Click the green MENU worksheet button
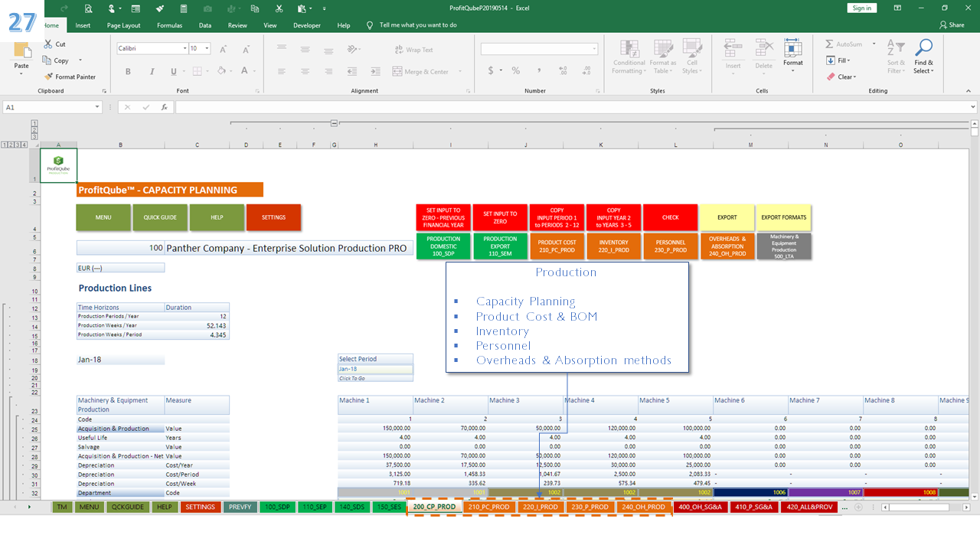 tap(103, 217)
